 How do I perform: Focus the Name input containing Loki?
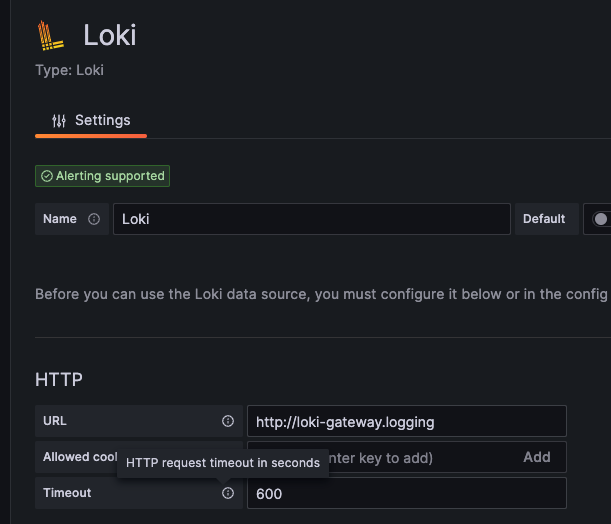[311, 219]
